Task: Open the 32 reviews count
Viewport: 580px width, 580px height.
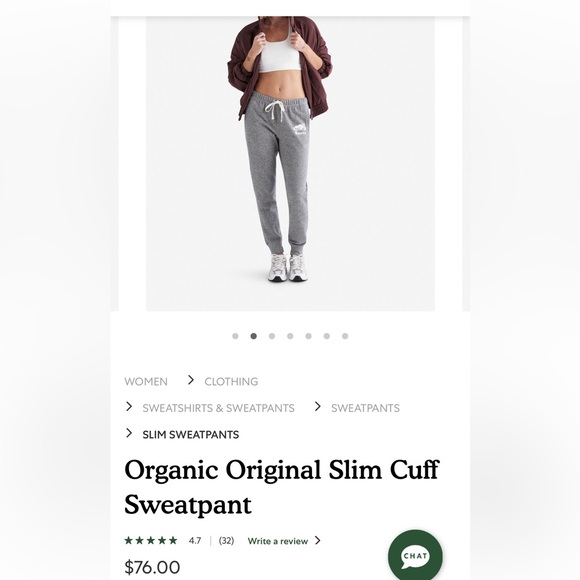Action: tap(226, 540)
